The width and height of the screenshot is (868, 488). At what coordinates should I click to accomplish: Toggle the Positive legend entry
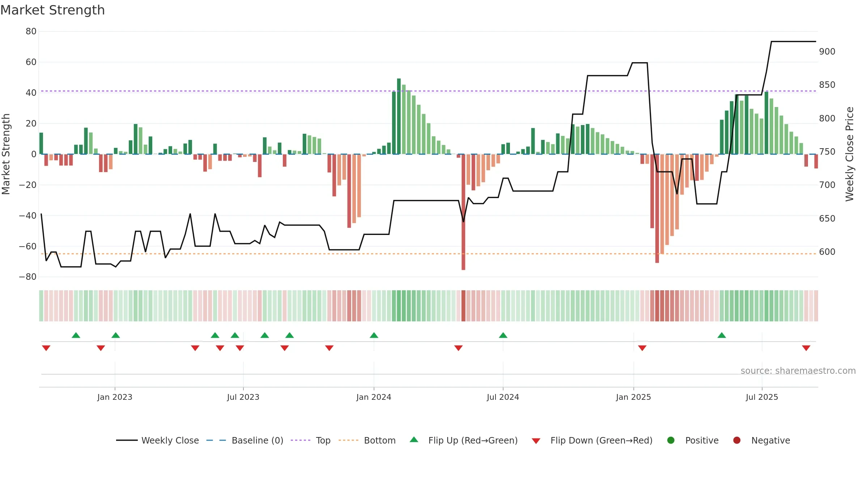(x=693, y=440)
